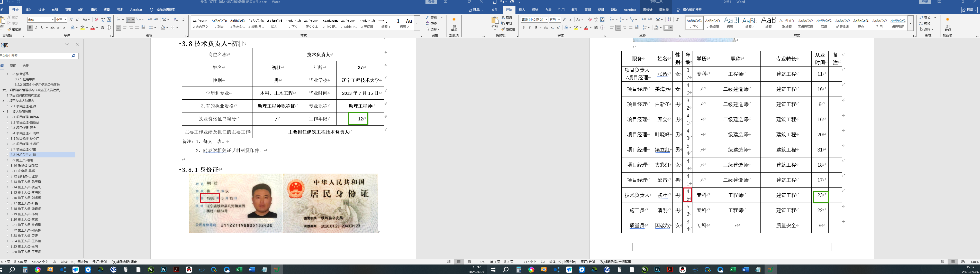Align text right in the right Word window
Screen dimensions: 980x274
coord(624,27)
